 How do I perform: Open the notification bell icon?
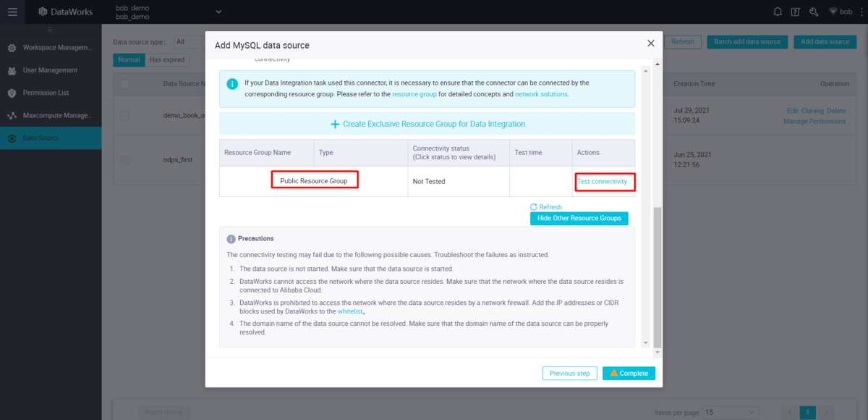pos(778,12)
